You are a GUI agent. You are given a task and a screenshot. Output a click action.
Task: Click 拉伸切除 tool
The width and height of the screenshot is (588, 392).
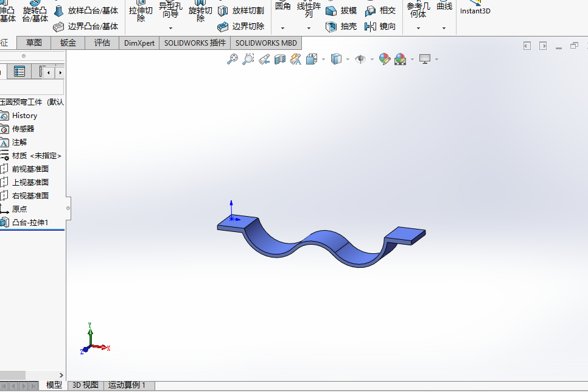tap(141, 12)
